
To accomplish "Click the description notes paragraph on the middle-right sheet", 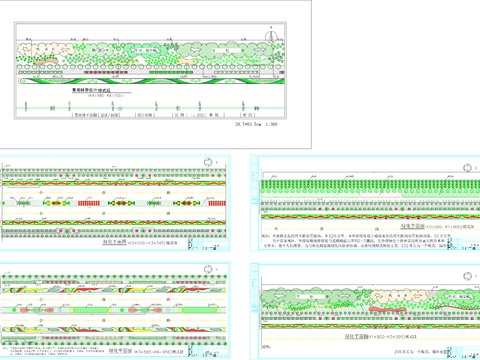I will pyautogui.click(x=355, y=241).
